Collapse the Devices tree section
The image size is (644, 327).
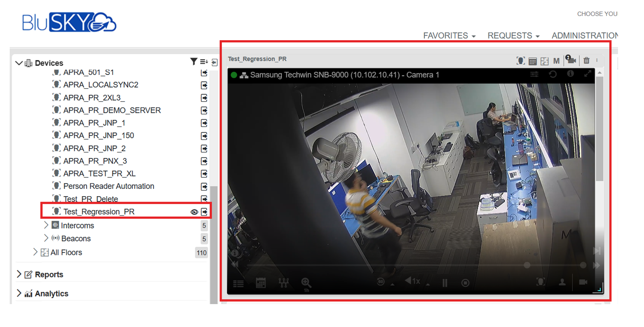click(19, 63)
